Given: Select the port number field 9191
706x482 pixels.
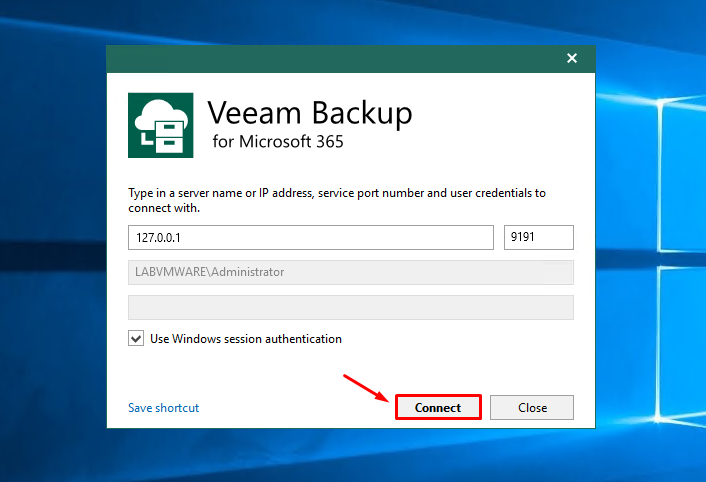Looking at the screenshot, I should [x=539, y=237].
